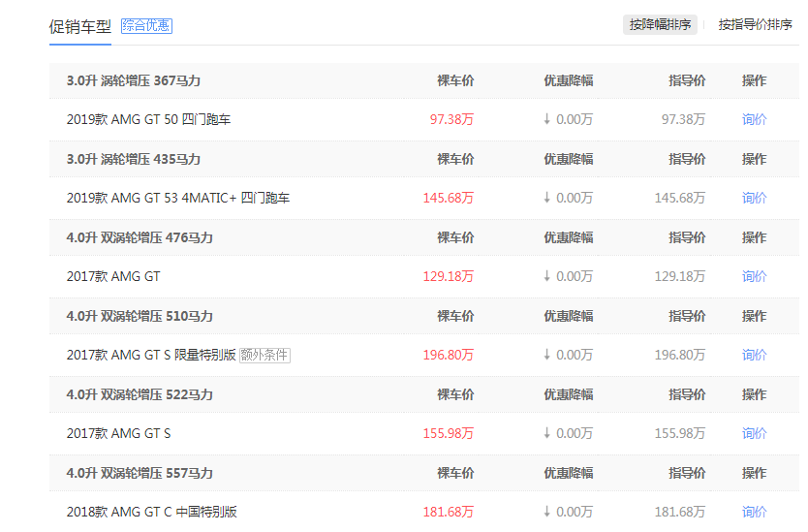Click red price 97.38万
This screenshot has height=532, width=808.
[x=451, y=119]
